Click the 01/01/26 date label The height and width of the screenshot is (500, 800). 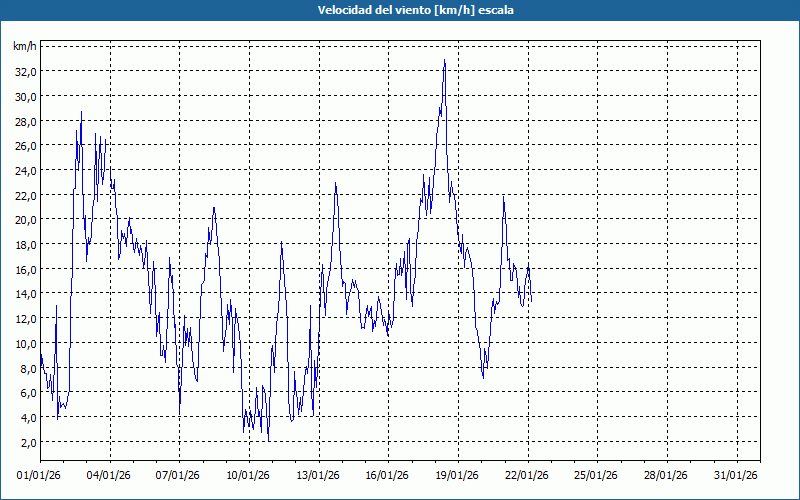pyautogui.click(x=41, y=476)
